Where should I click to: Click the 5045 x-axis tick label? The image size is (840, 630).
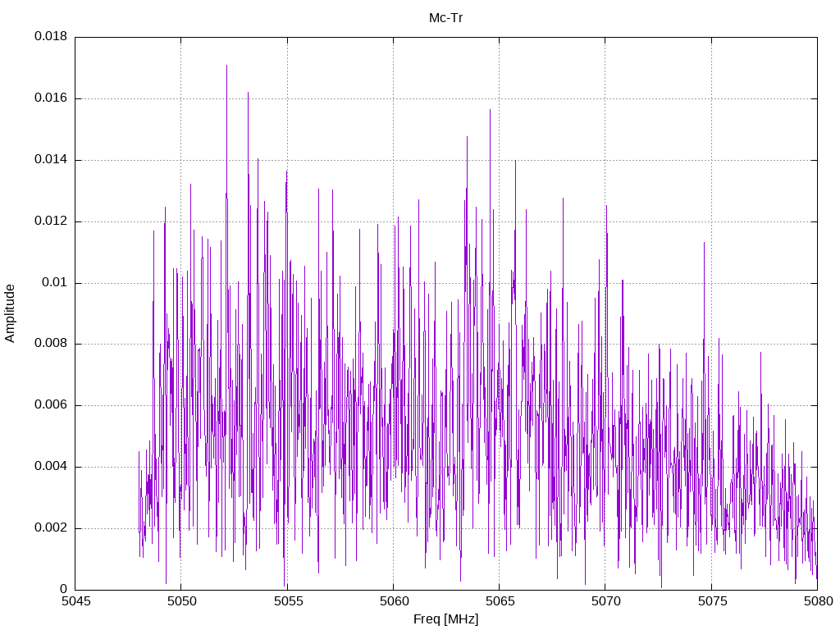tap(75, 601)
